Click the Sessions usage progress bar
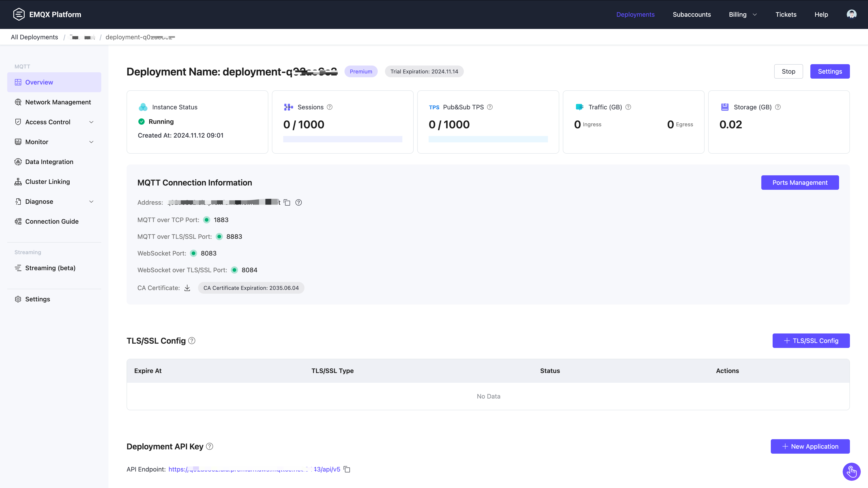This screenshot has width=868, height=488. [x=343, y=139]
